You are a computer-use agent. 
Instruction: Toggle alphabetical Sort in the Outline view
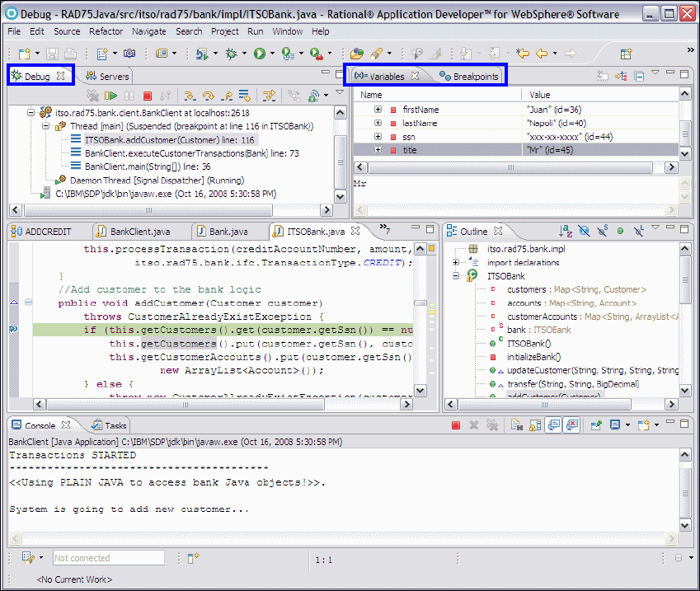(x=566, y=232)
